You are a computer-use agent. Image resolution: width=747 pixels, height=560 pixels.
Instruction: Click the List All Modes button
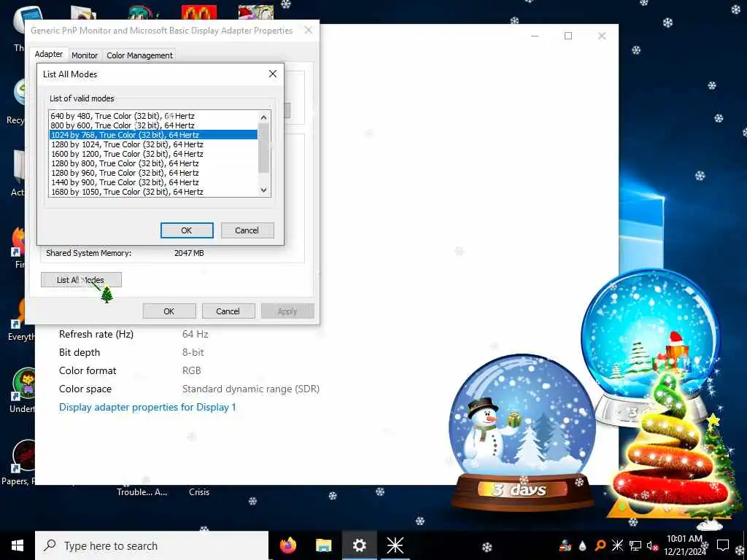(x=81, y=280)
